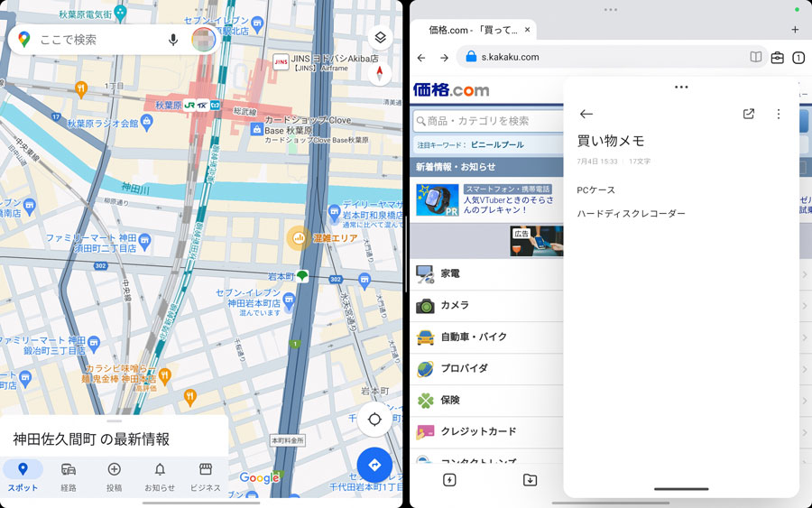Image resolution: width=812 pixels, height=508 pixels.
Task: Open the カメラ category
Action: click(487, 305)
